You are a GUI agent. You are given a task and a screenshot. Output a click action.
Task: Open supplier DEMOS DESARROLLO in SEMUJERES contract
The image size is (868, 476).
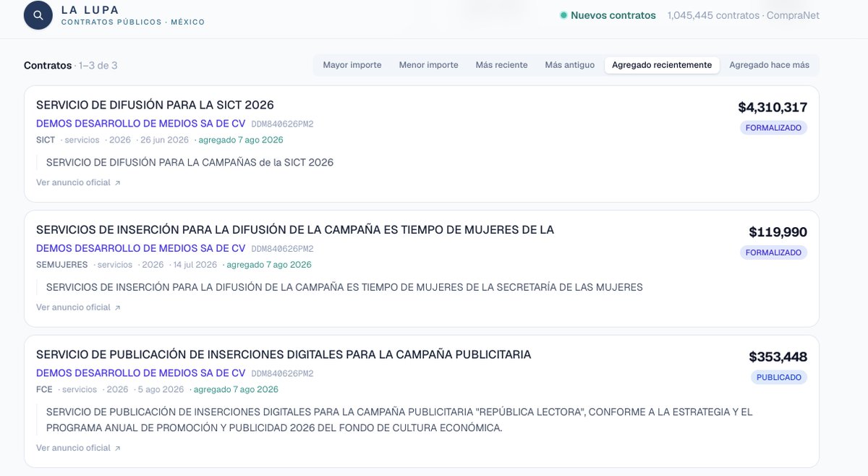[141, 248]
